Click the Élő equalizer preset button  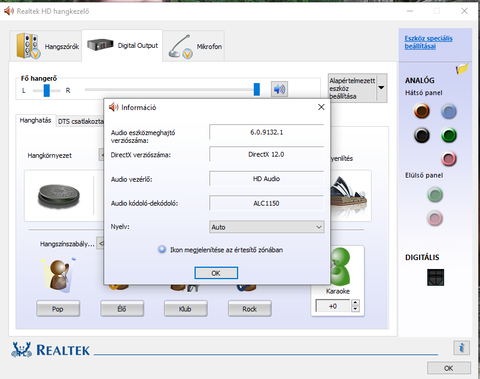tap(122, 309)
